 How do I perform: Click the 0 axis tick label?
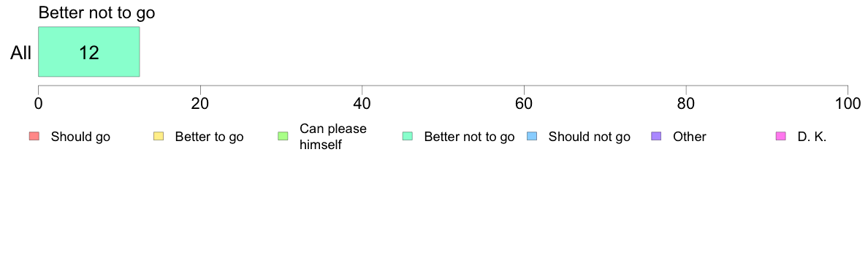pyautogui.click(x=38, y=104)
